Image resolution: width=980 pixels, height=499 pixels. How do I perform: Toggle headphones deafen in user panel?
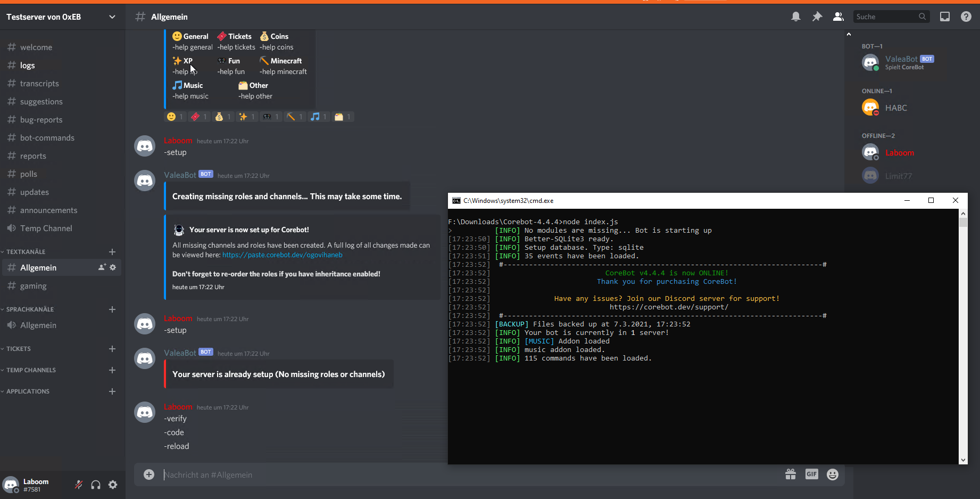tap(96, 485)
